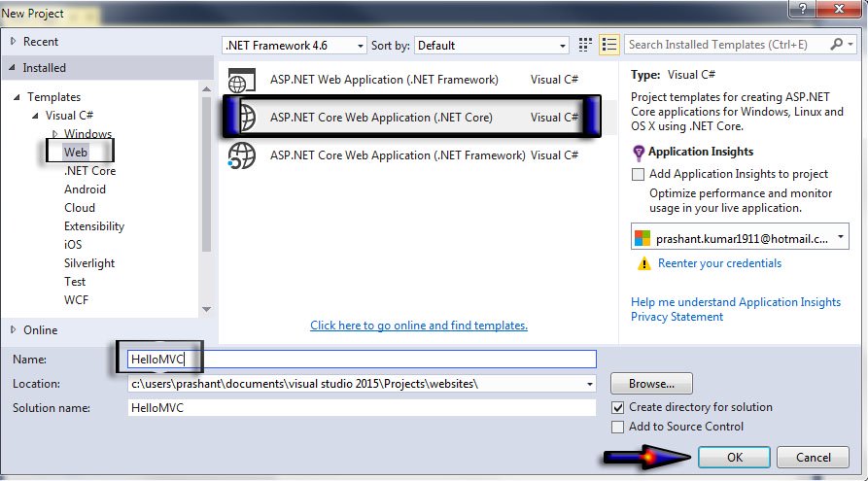This screenshot has width=868, height=481.
Task: Click the credentials warning icon
Action: point(643,263)
